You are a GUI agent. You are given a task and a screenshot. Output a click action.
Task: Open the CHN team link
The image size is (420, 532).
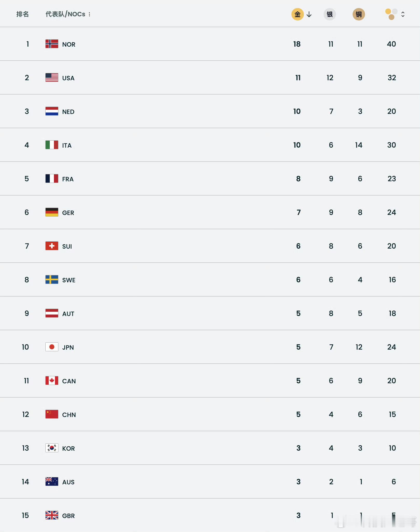(x=69, y=415)
